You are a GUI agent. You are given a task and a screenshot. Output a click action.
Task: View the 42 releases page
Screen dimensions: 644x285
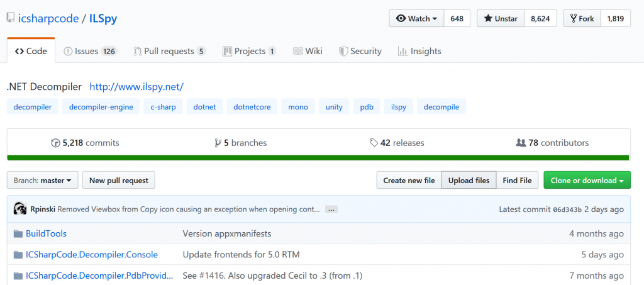pos(397,143)
